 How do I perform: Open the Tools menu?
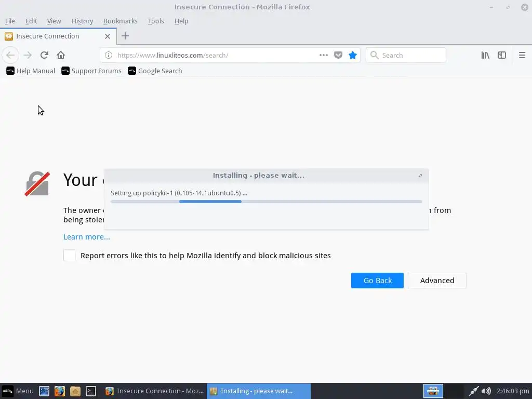pos(156,21)
